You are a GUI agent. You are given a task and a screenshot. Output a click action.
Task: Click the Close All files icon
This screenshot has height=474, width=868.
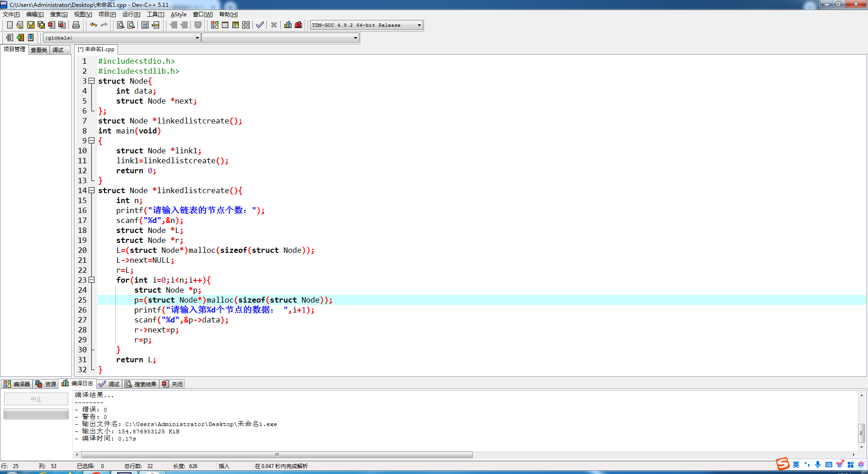point(62,25)
